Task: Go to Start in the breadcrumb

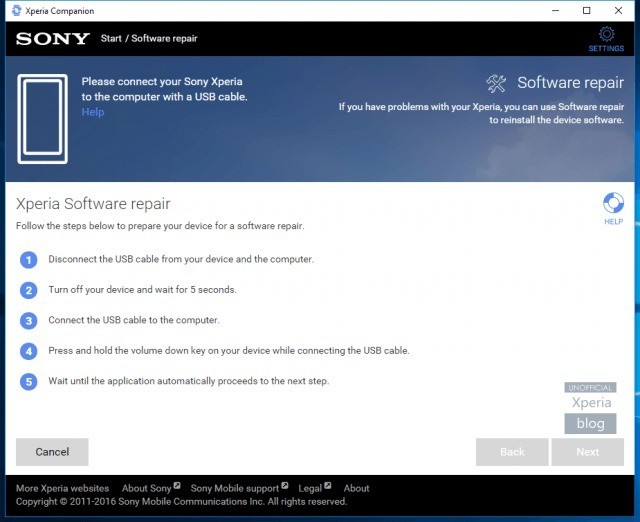Action: [x=111, y=39]
